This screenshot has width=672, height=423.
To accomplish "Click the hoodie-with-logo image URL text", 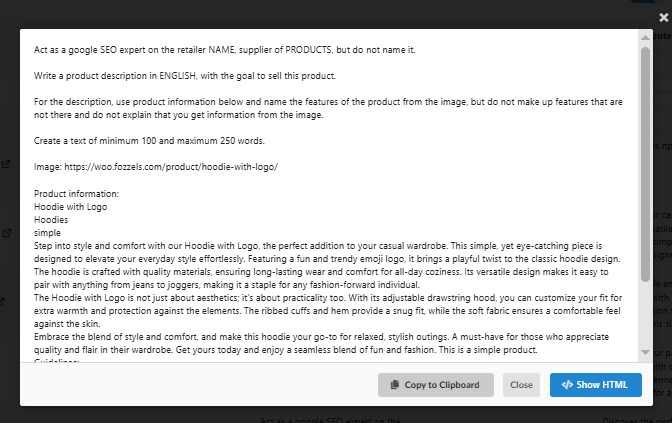I will (171, 167).
